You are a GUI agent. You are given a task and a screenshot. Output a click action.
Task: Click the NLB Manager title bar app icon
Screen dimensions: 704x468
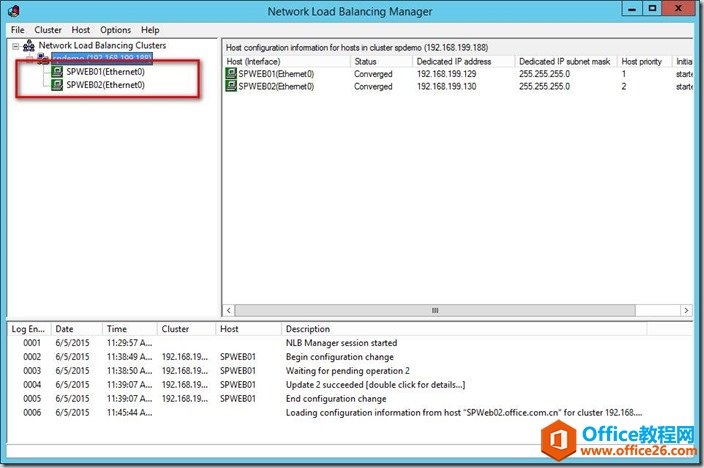[14, 11]
